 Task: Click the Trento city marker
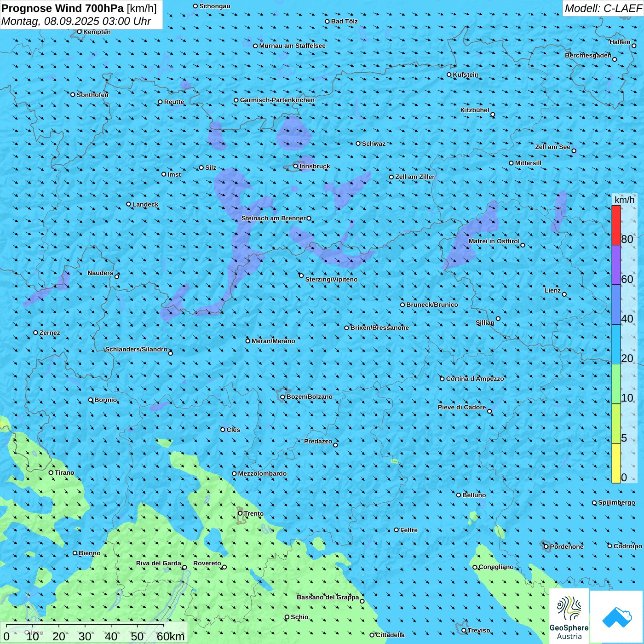[x=240, y=513]
